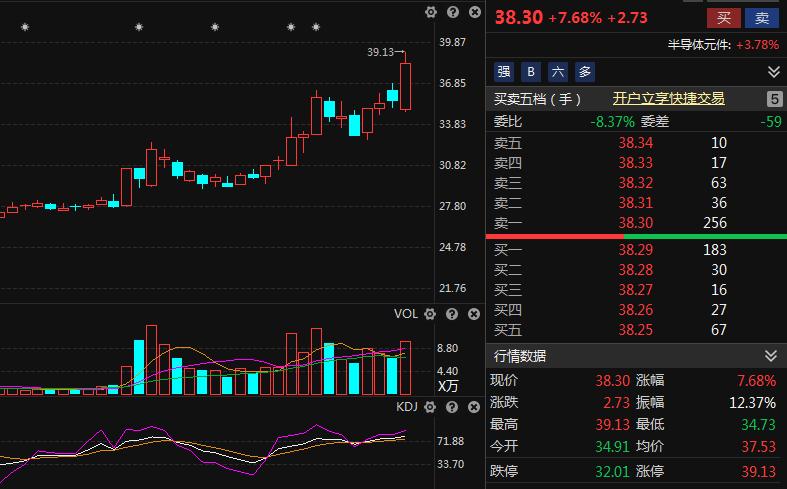
Task: Click the last event star marker
Action: coord(316,27)
